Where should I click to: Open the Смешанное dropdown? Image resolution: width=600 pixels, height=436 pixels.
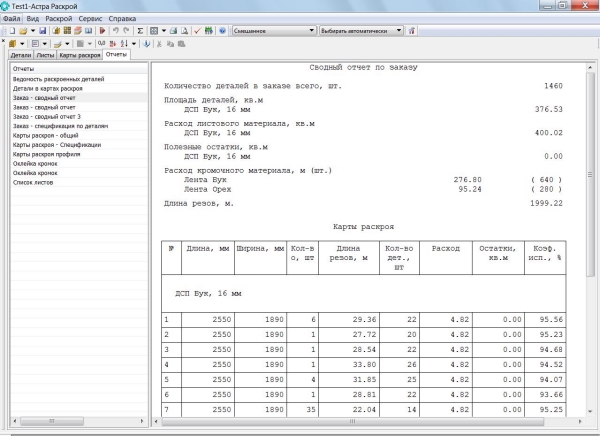pyautogui.click(x=310, y=31)
